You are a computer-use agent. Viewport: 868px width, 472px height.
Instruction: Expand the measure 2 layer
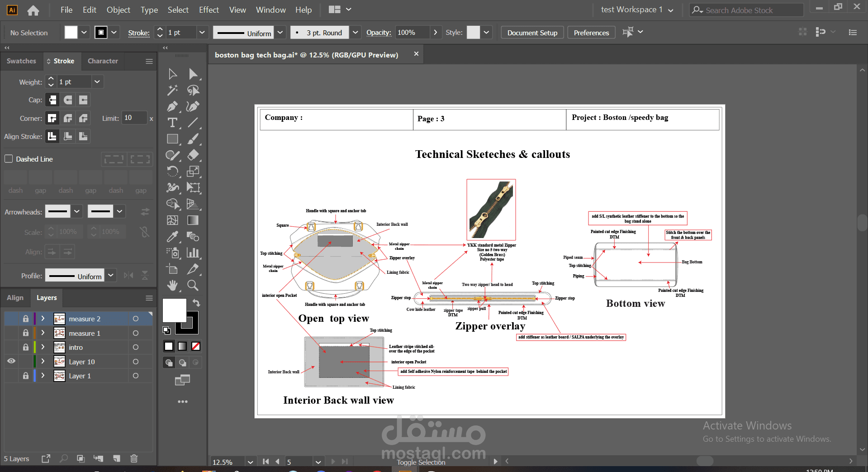[x=43, y=319]
